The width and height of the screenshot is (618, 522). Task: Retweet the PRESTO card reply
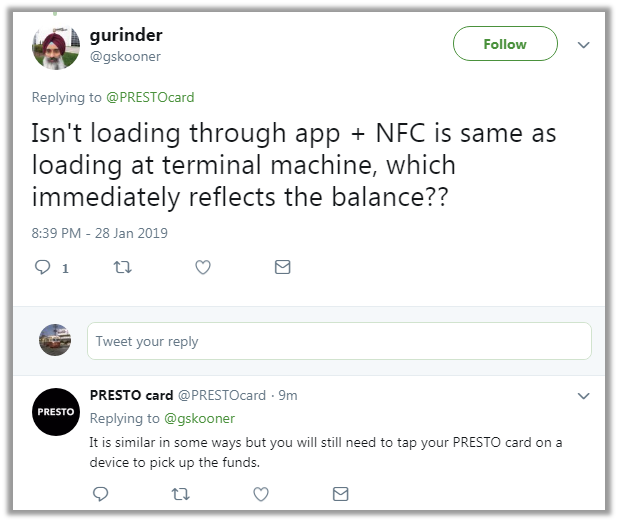click(180, 494)
